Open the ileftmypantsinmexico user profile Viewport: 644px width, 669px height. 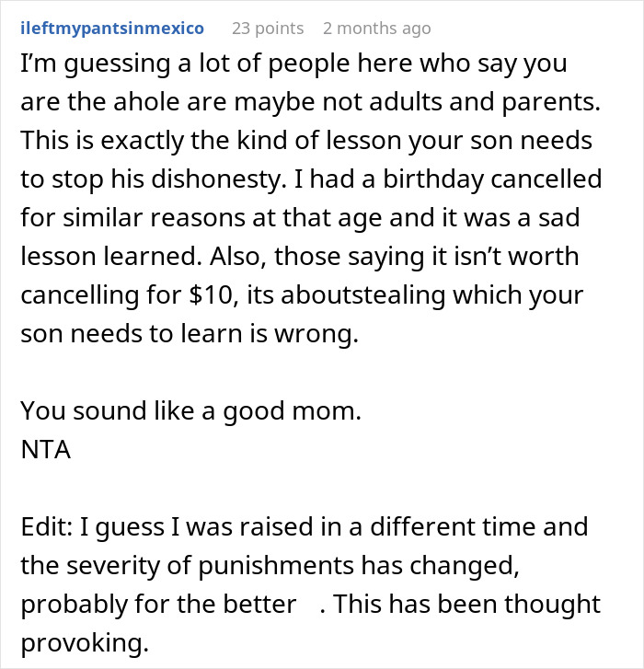(x=111, y=29)
